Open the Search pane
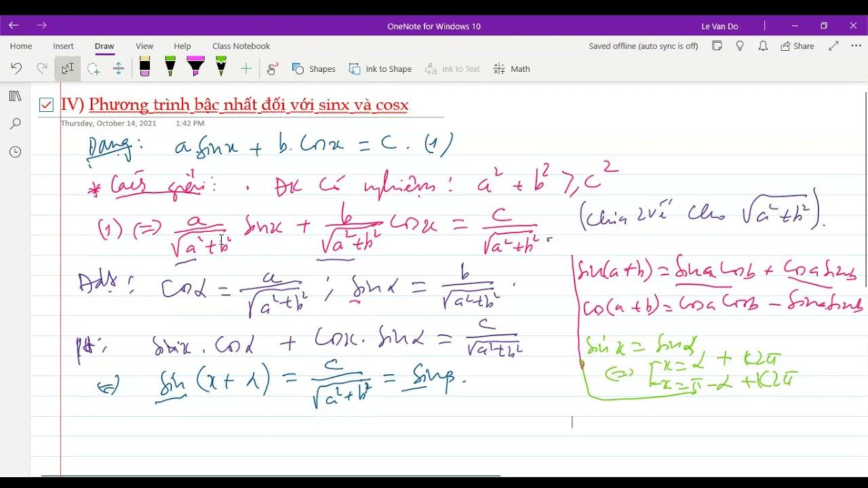The image size is (868, 488). (x=15, y=124)
